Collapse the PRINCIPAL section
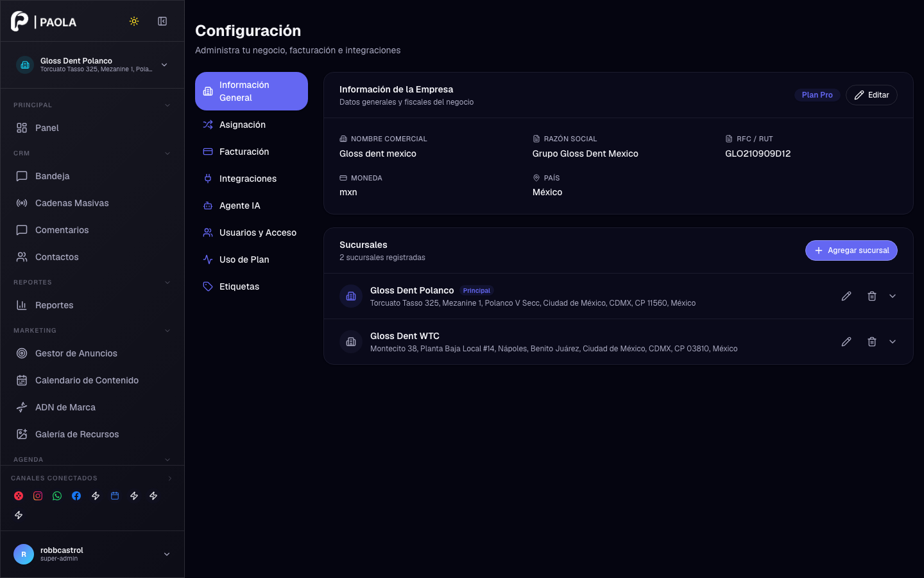This screenshot has height=578, width=924. point(167,105)
